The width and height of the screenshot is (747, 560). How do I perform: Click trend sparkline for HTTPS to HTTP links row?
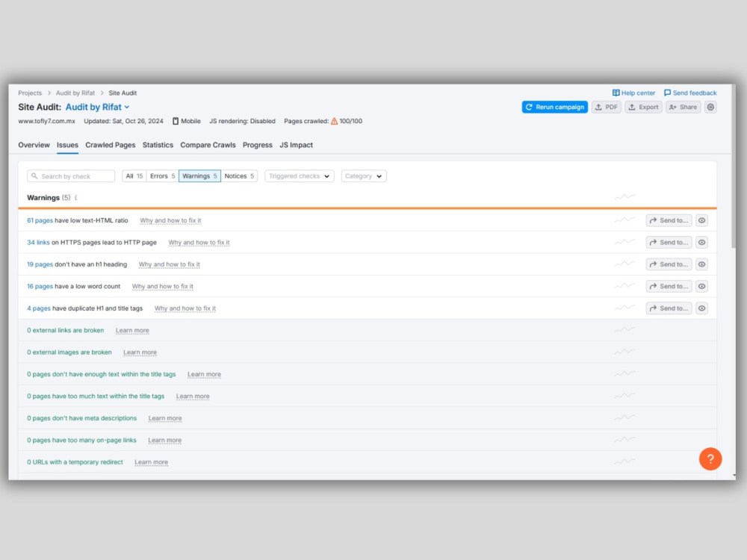(624, 242)
